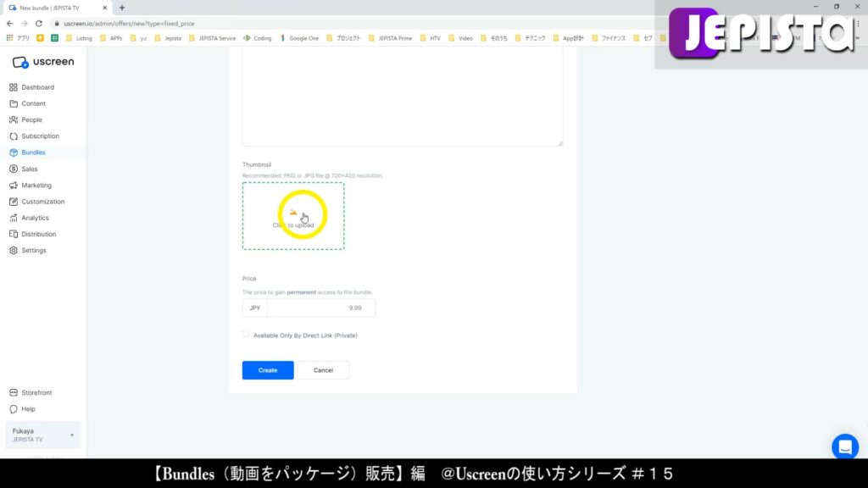Expand the Fukaya JEPISTA TV account switcher
Image resolution: width=868 pixels, height=488 pixels.
42,435
